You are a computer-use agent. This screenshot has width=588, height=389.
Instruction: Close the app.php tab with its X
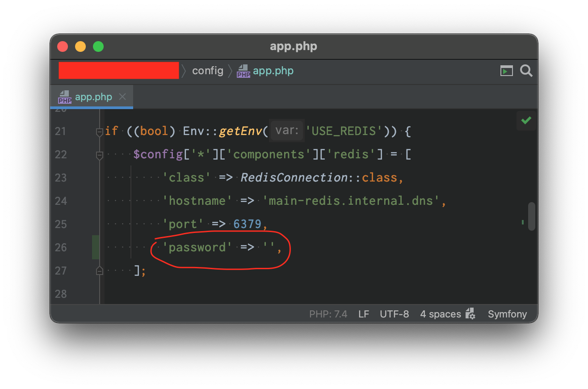122,97
